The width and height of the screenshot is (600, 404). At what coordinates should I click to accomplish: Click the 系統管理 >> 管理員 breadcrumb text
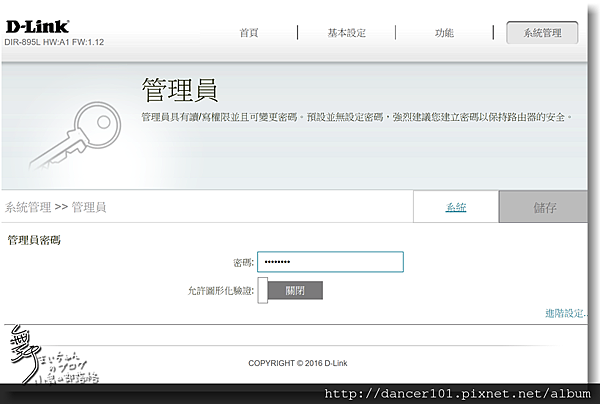pos(55,207)
